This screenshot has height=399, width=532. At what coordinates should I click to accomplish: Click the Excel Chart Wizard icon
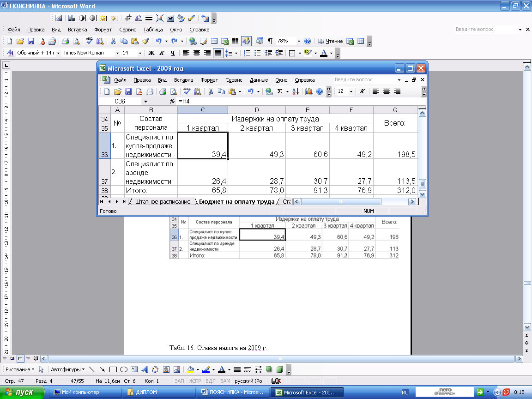(x=309, y=91)
